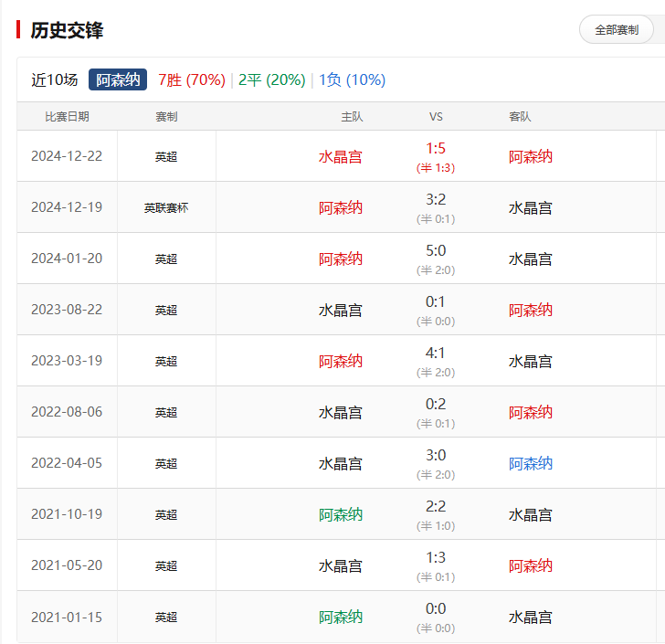Open the 0:2 score of 2022-08-06 match
The height and width of the screenshot is (644, 665).
(x=436, y=405)
